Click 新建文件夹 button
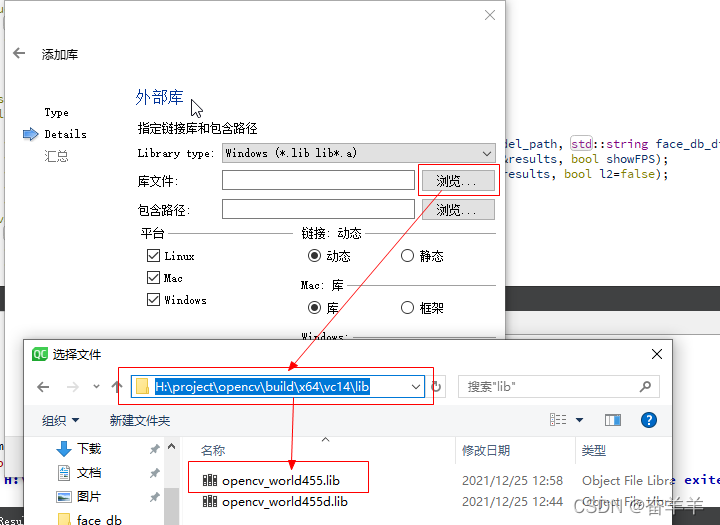 (140, 420)
